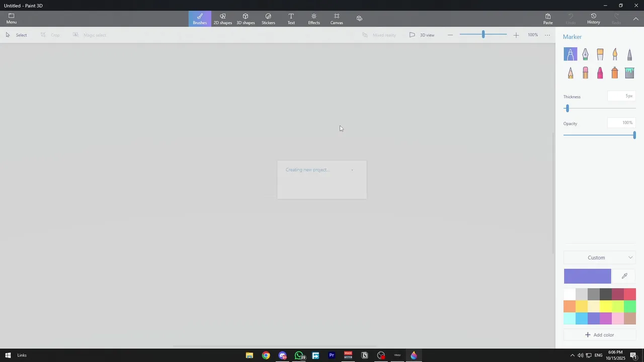This screenshot has width=644, height=362.
Task: Select the Oil brush tool
Action: coord(600,54)
